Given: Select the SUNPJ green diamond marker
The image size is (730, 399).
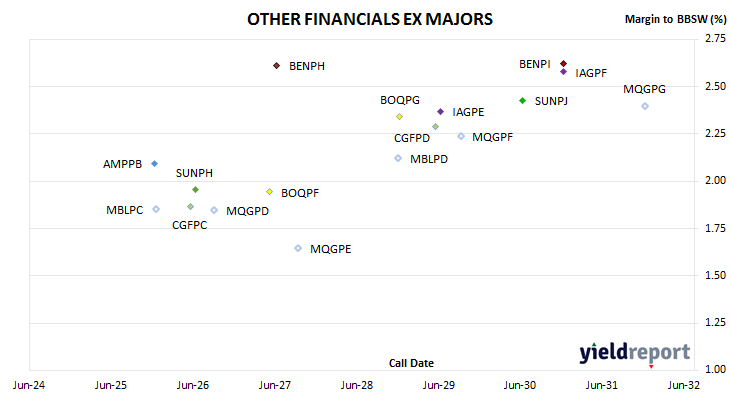Looking at the screenshot, I should coord(522,101).
